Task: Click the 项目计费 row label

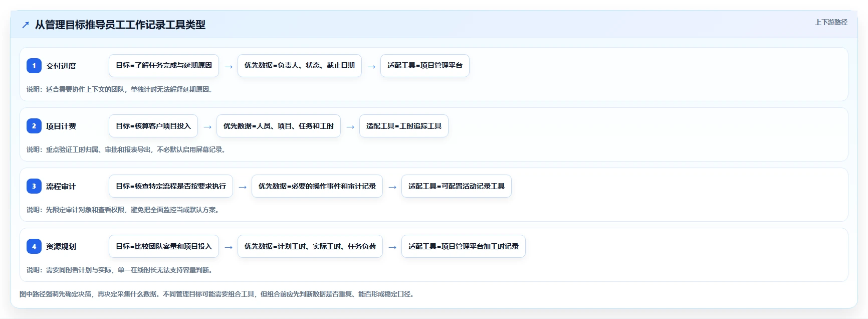Action: (61, 126)
